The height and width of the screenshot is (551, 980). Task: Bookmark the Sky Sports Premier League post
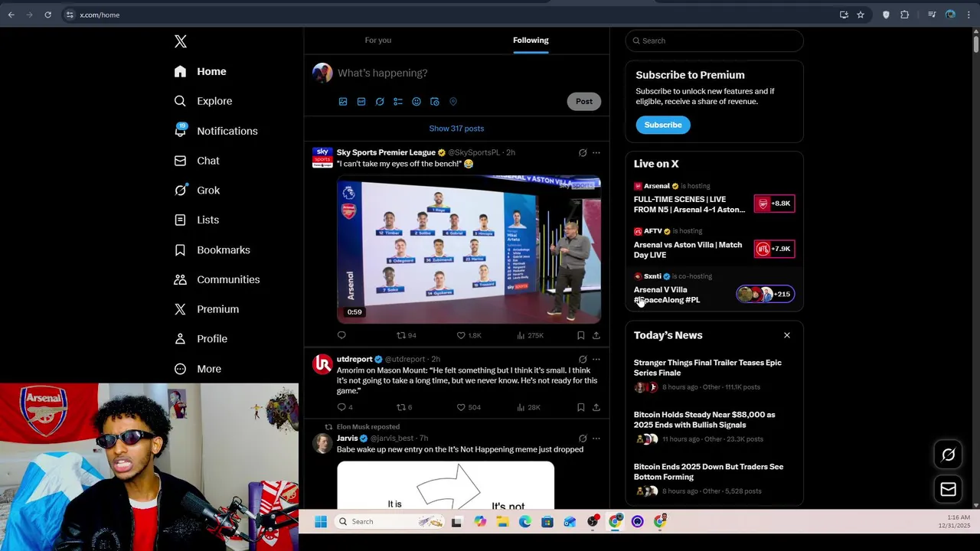[x=580, y=335]
